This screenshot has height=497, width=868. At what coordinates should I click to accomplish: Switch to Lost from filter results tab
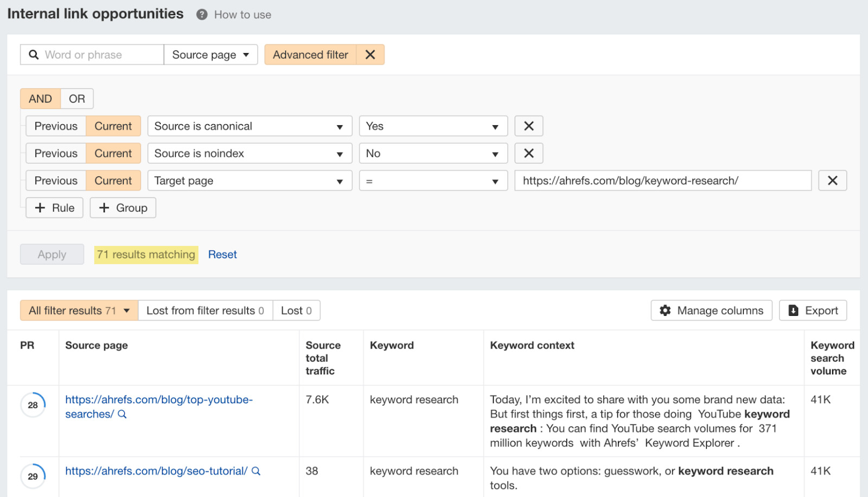tap(205, 311)
